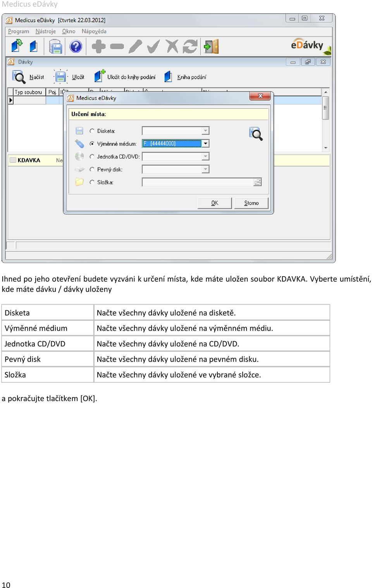Click the Uložit floppy icon in Dávky window
The width and height of the screenshot is (372, 588).
coord(60,76)
